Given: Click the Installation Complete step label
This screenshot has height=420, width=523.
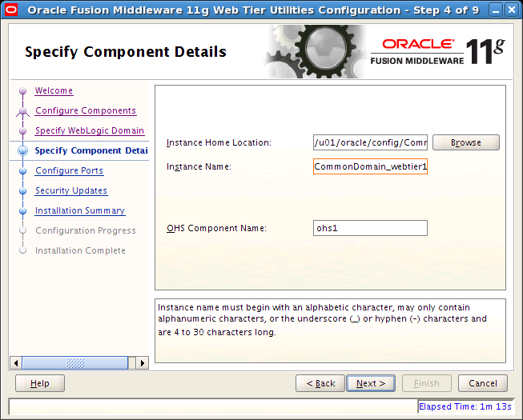Looking at the screenshot, I should coord(80,250).
